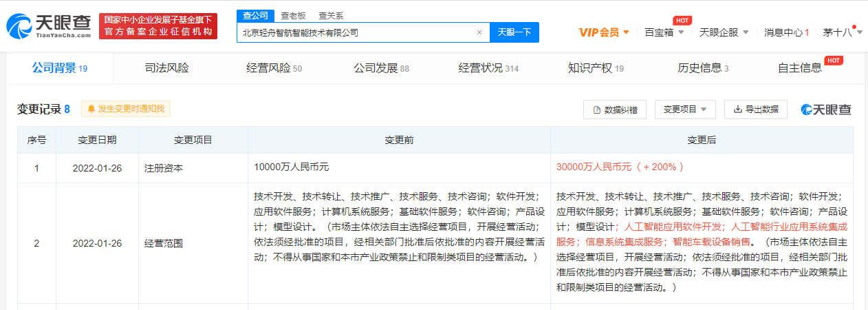Open the 天眼企服 dropdown
The height and width of the screenshot is (310, 868).
(x=723, y=32)
